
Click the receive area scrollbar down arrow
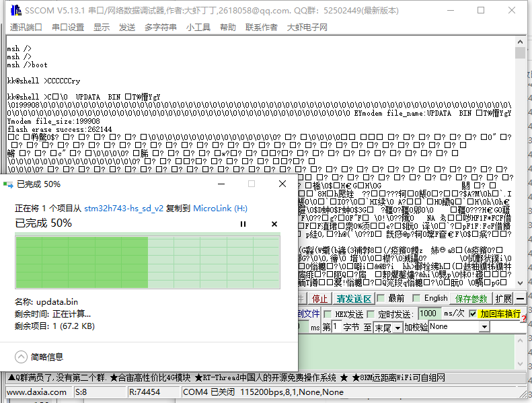[520, 283]
